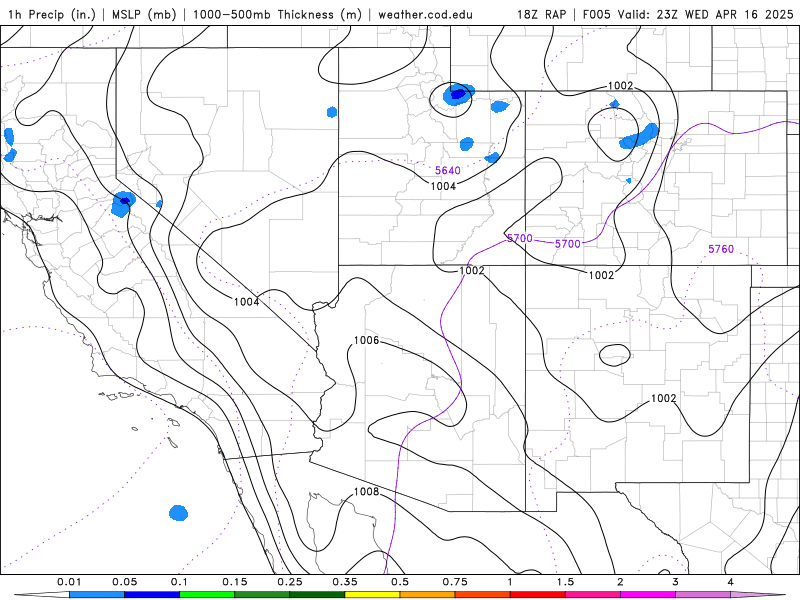Pick the dark green 0.25–0.35 legend swatch
800x600 pixels.
[x=317, y=595]
